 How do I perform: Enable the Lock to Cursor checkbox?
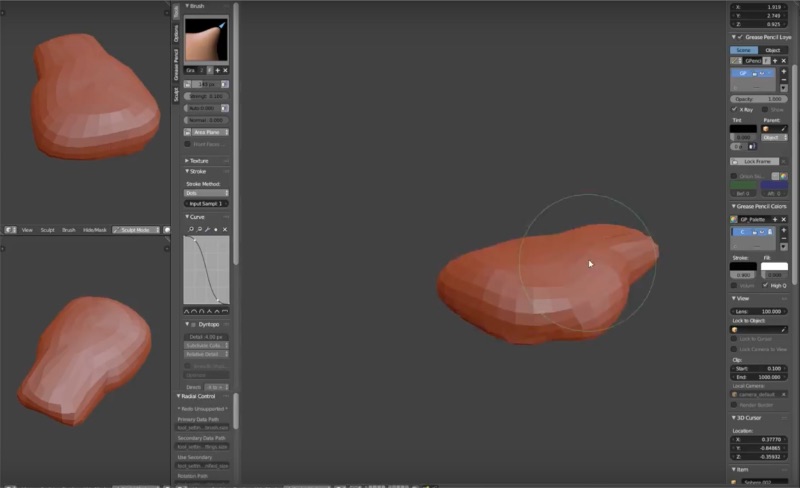734,339
